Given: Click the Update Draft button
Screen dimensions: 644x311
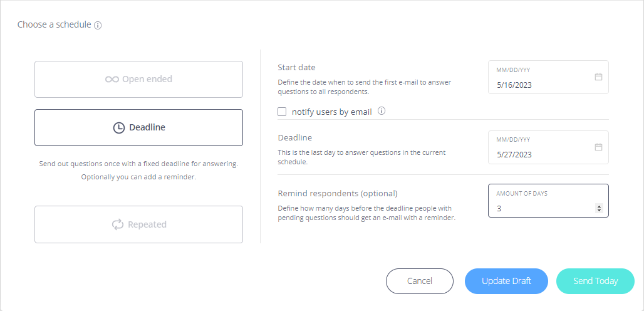Looking at the screenshot, I should coord(506,282).
